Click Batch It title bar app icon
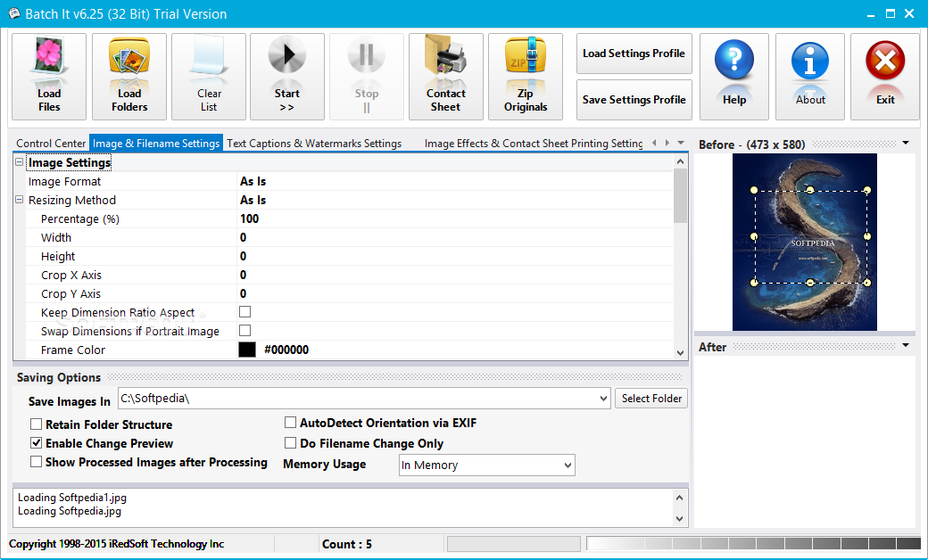Viewport: 928px width, 560px height. click(14, 13)
